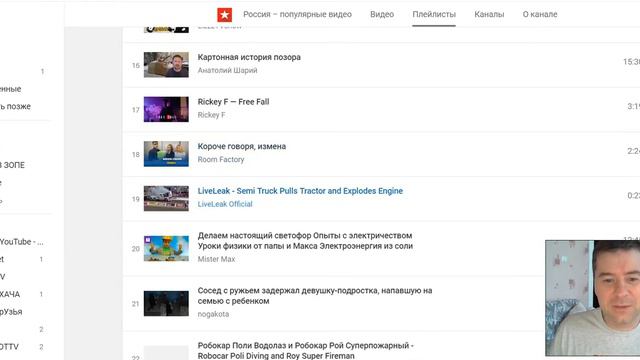Open 'Россия – популярные видео' channel title
Viewport: 640px width, 360px height.
click(297, 14)
